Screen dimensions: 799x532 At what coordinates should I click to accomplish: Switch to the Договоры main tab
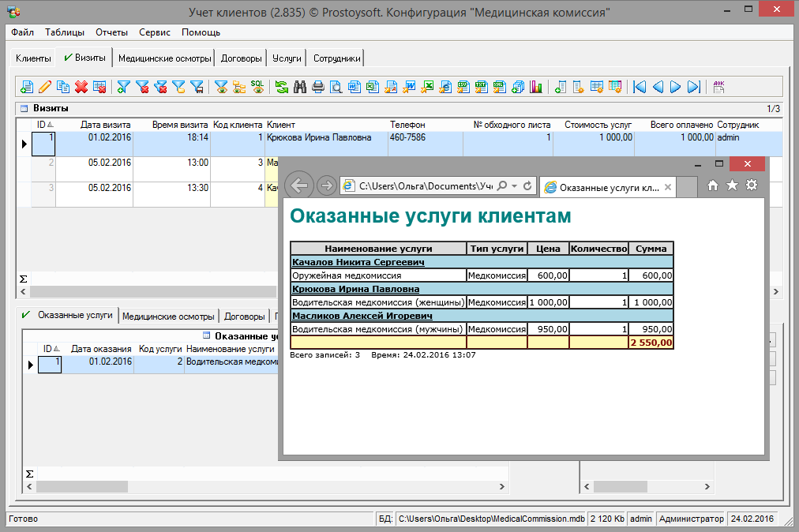coord(241,58)
